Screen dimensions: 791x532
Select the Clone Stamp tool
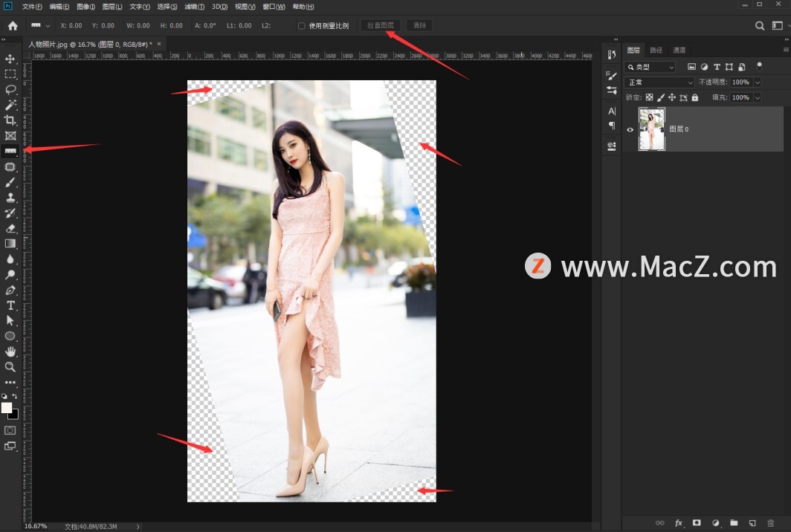pos(10,198)
